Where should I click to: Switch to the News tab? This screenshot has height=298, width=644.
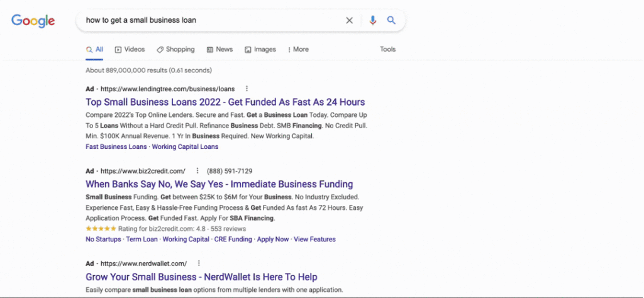pyautogui.click(x=219, y=49)
